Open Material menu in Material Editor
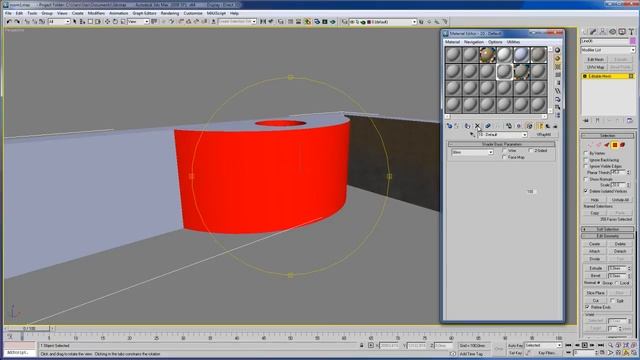 pos(452,42)
